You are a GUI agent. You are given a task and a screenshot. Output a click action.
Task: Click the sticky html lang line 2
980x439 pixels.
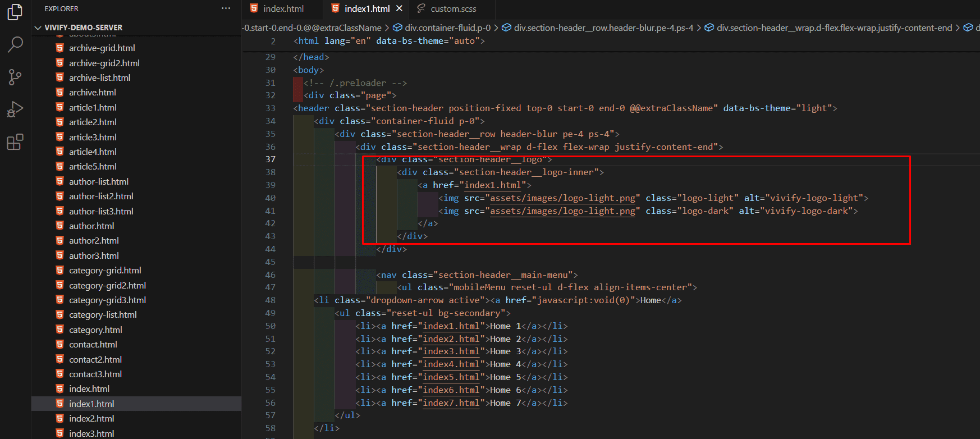[x=389, y=41]
